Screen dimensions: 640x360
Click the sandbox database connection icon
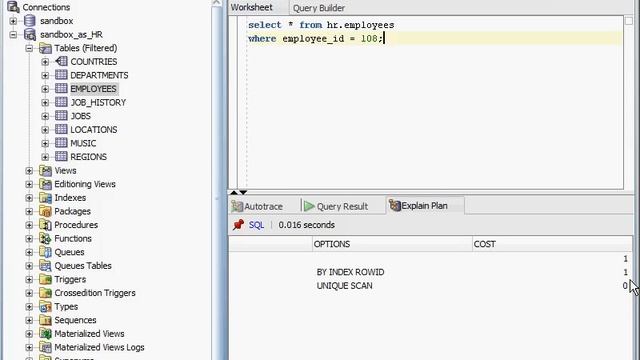(x=30, y=21)
